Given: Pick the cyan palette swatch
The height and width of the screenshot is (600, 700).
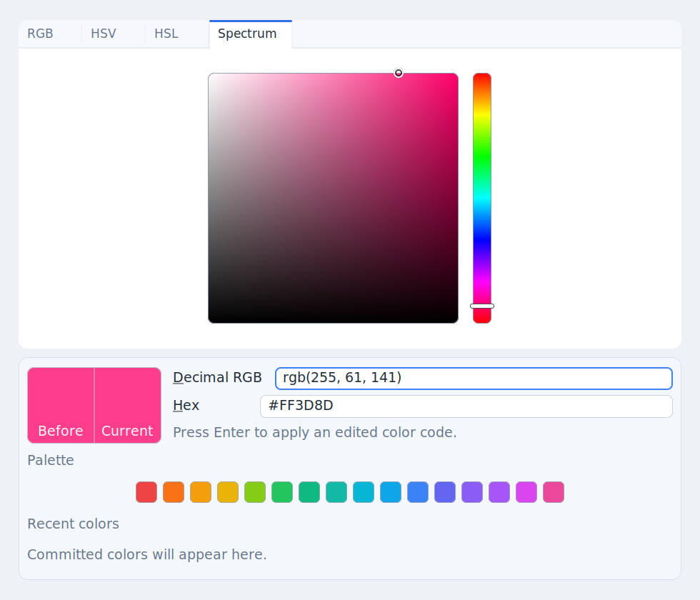Looking at the screenshot, I should pos(364,492).
